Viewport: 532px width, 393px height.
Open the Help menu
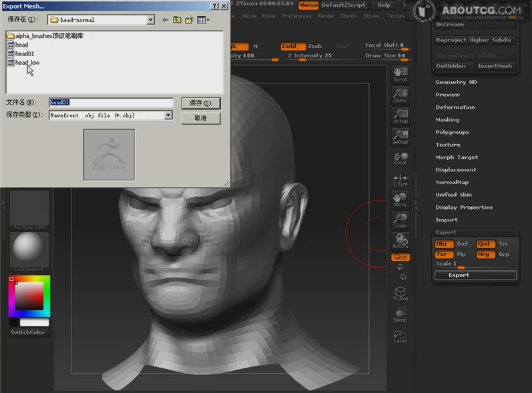point(384,5)
